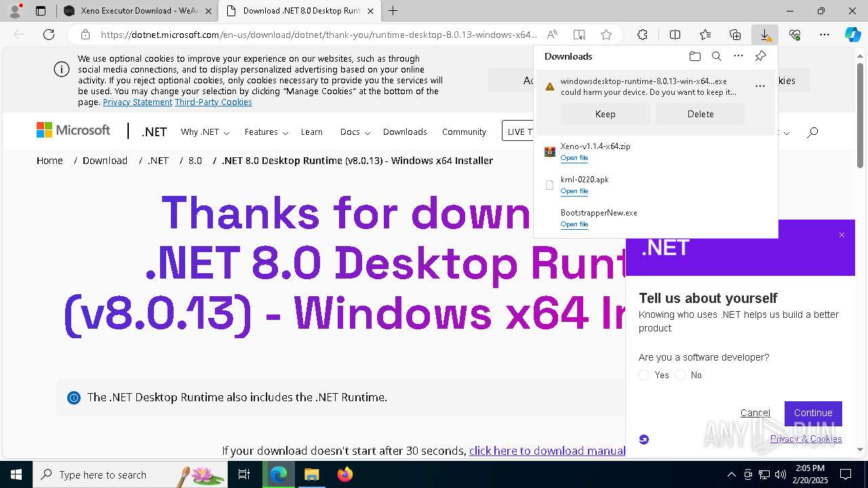
Task: Click the Windows taskbar search box
Action: pyautogui.click(x=130, y=474)
